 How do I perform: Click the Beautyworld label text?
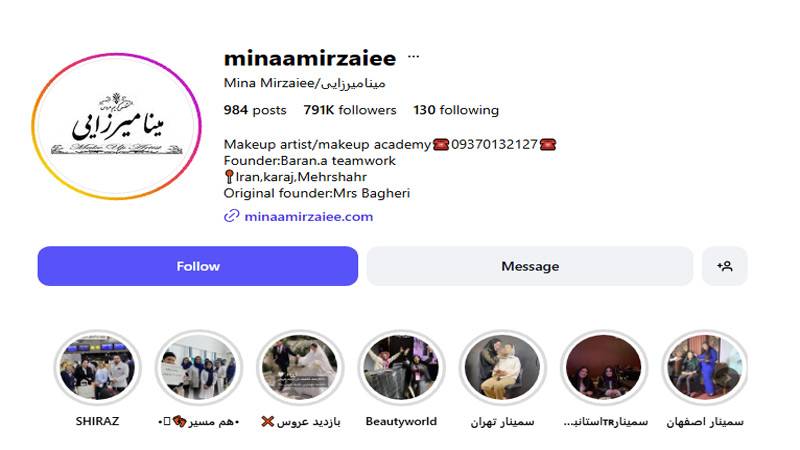coord(401,421)
